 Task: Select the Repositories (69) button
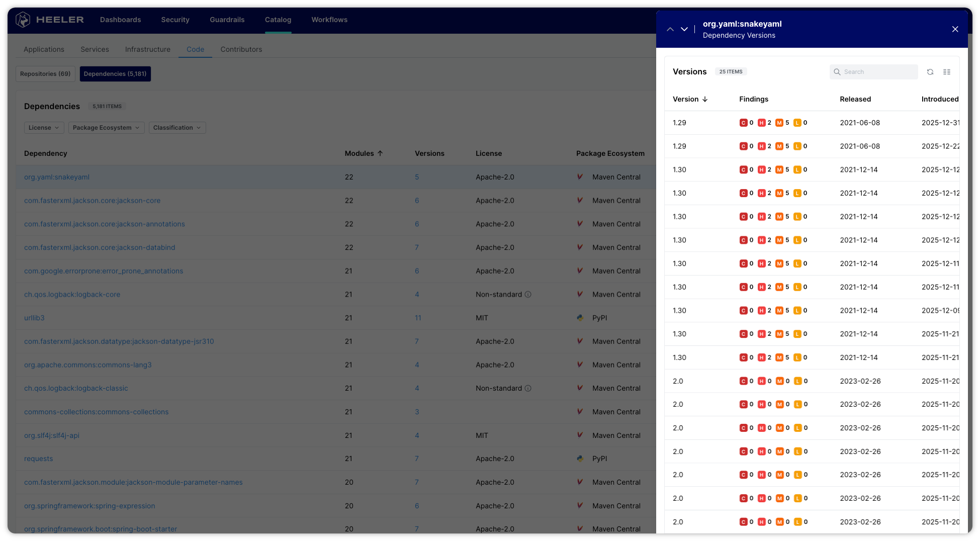click(45, 74)
